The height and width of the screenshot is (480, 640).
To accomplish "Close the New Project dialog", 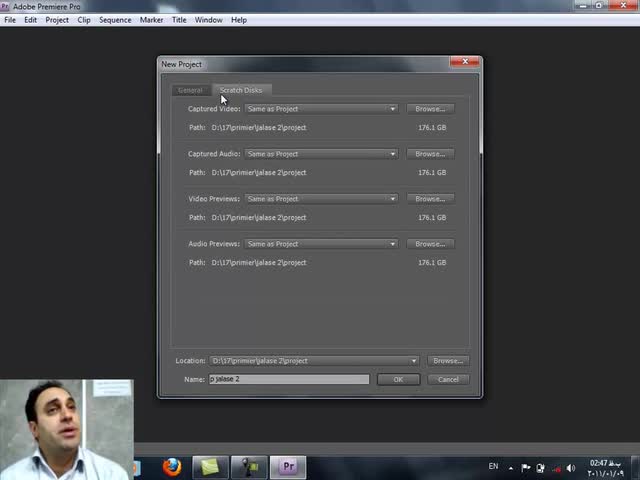I will (465, 62).
